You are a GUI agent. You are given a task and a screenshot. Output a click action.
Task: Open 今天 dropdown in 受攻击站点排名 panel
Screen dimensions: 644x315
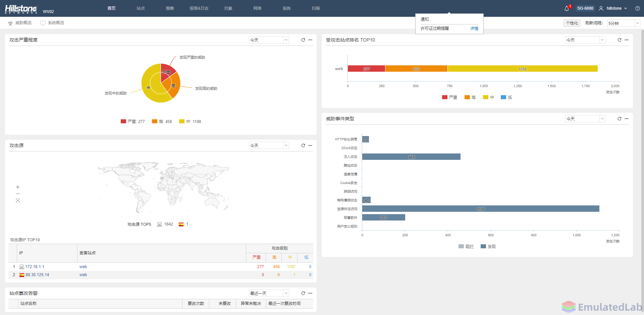[x=585, y=40]
